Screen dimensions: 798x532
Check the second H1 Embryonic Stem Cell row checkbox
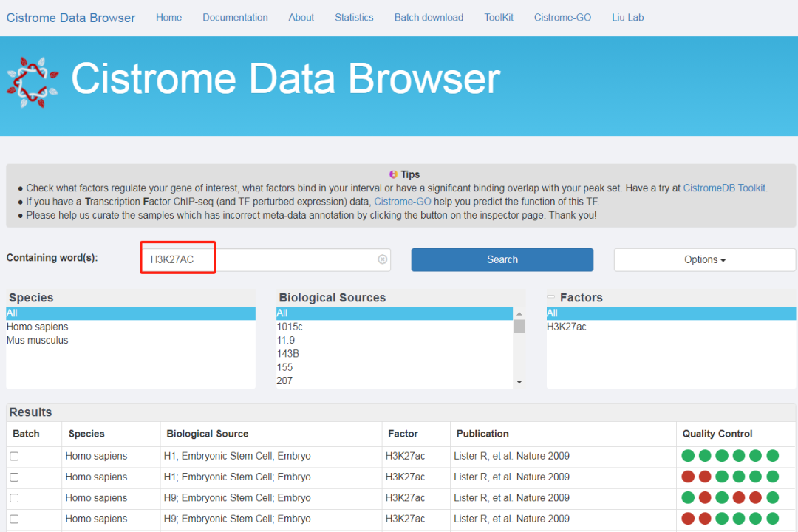pos(14,477)
